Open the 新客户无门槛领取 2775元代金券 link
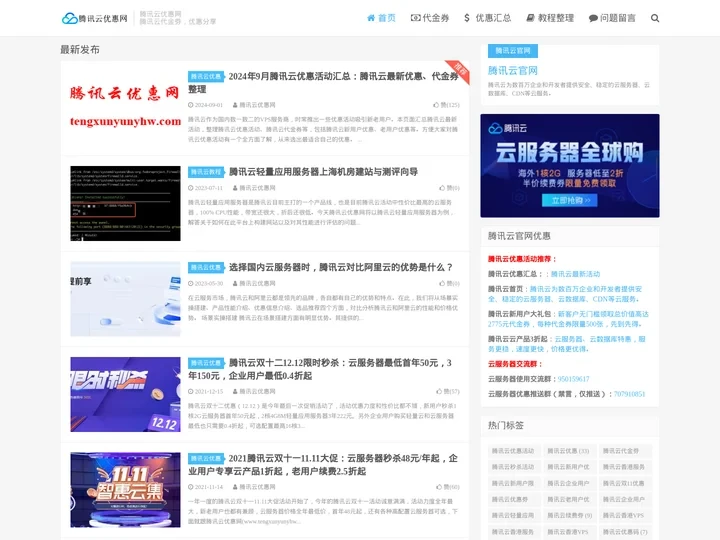Viewport: 720px width, 540px height. click(568, 319)
